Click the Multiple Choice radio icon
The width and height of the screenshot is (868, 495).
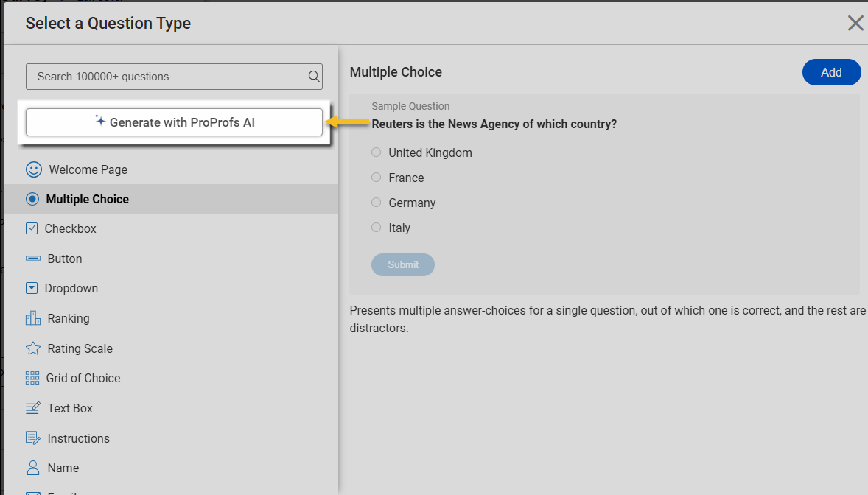tap(32, 199)
